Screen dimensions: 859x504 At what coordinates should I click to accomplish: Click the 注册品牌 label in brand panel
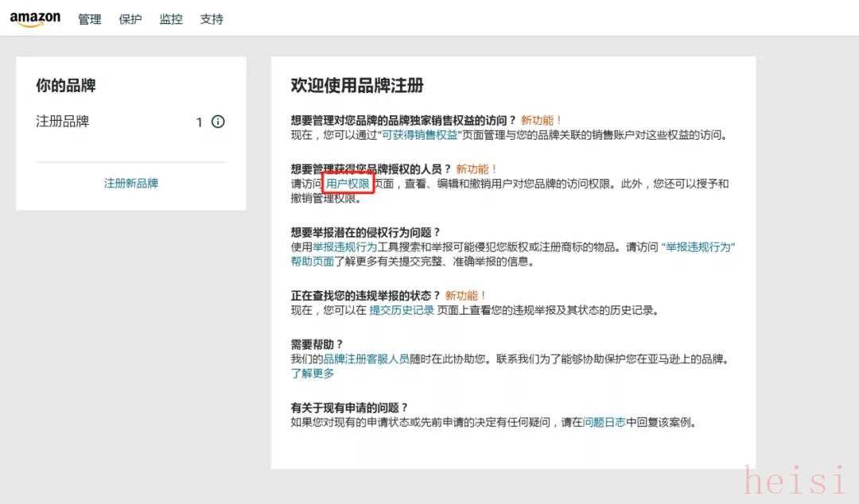[x=63, y=122]
